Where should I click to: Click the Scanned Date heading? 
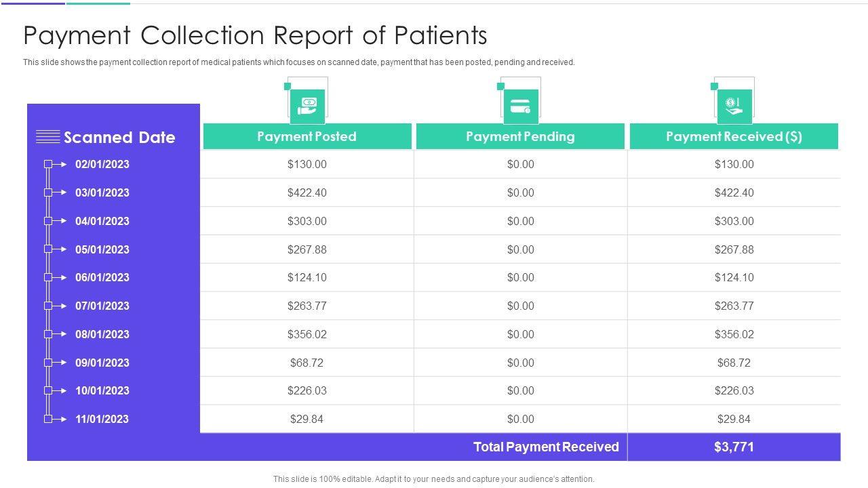(119, 138)
